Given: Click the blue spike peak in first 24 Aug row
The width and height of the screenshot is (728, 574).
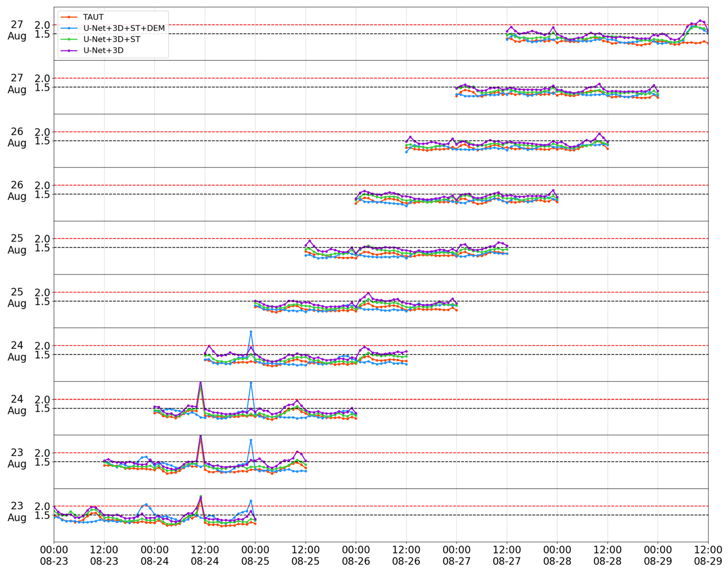Looking at the screenshot, I should (x=251, y=332).
